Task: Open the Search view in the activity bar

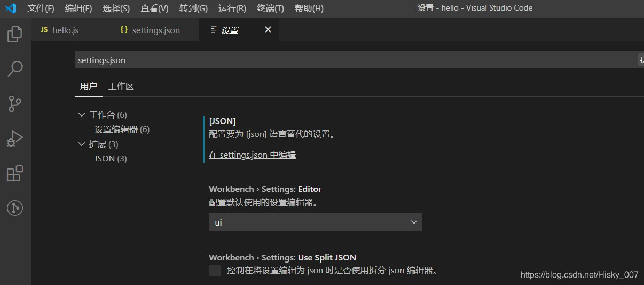Action: pos(15,68)
